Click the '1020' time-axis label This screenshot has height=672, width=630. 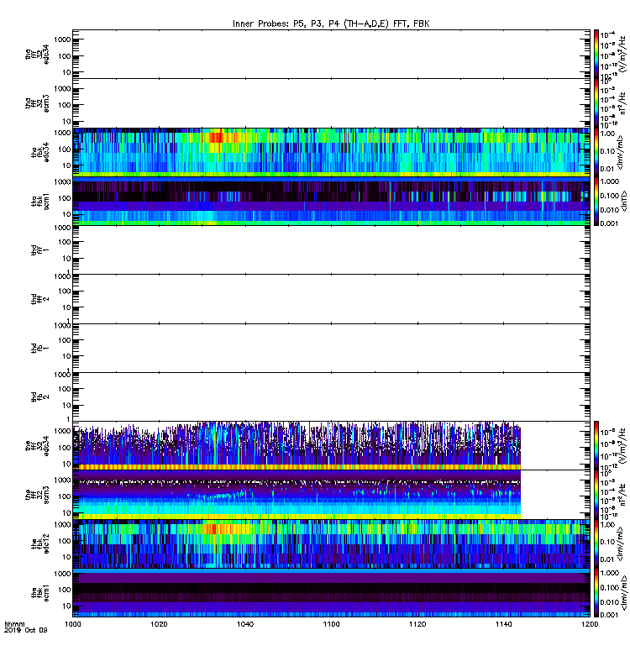pos(159,624)
